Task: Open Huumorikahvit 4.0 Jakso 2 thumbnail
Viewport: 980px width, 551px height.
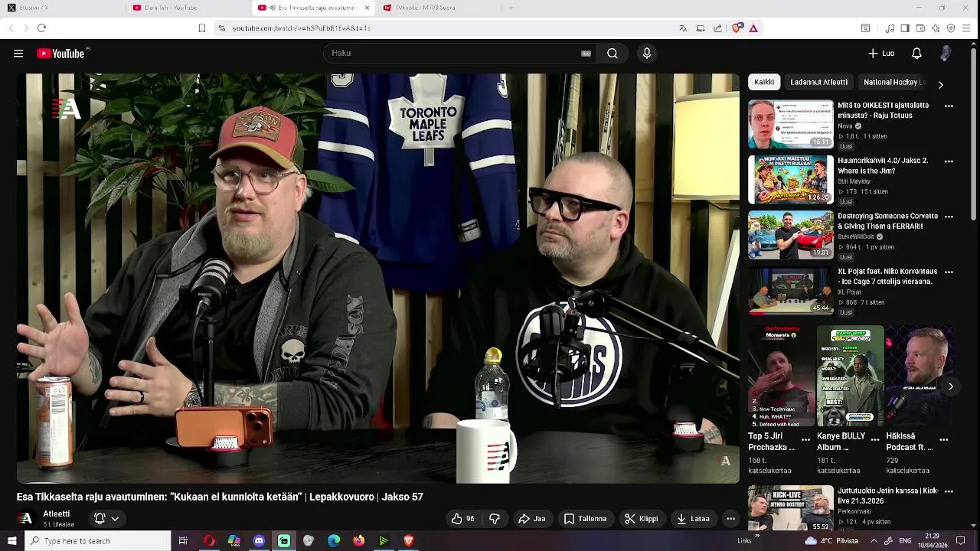Action: point(791,180)
